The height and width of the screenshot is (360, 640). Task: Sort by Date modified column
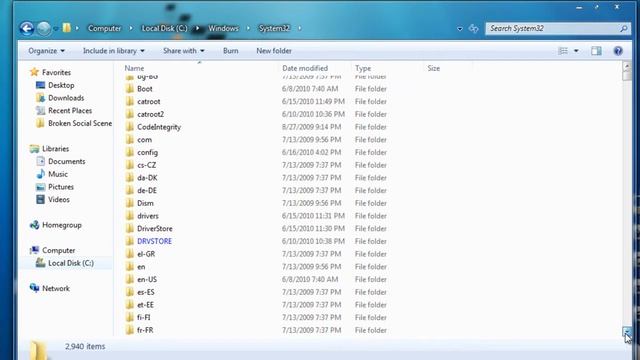pos(305,68)
